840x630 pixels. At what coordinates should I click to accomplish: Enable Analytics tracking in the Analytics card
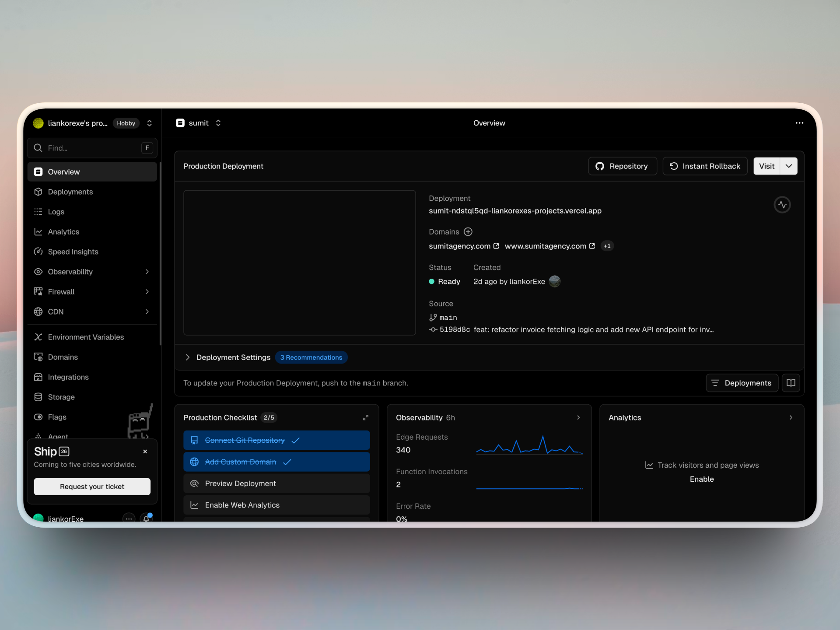702,479
